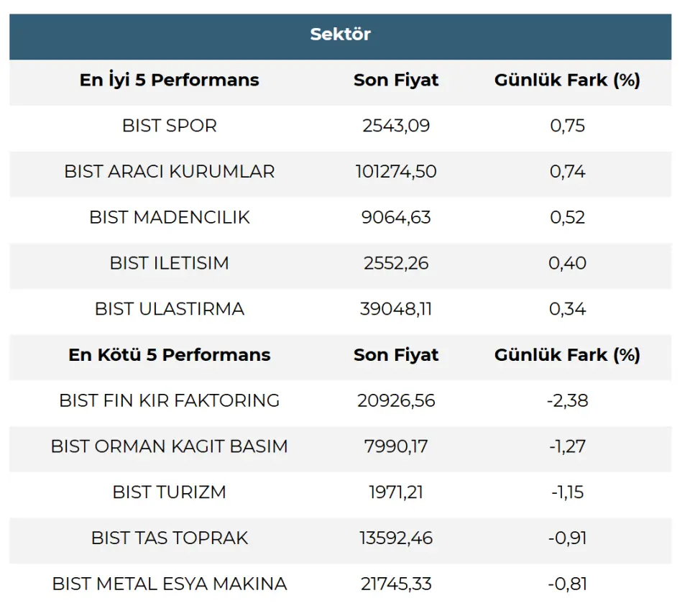This screenshot has width=690, height=616.
Task: Click BIST SPOR price 2543,09
Action: click(x=396, y=126)
